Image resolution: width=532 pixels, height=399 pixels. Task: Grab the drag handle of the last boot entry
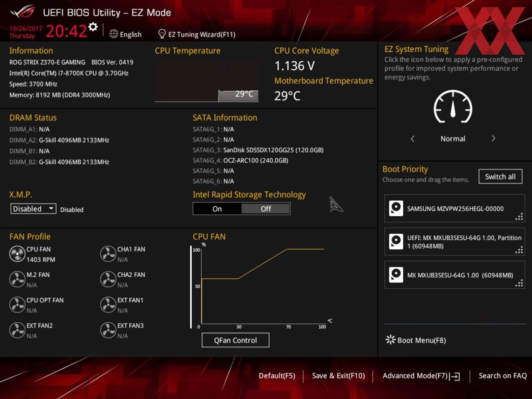click(x=519, y=283)
